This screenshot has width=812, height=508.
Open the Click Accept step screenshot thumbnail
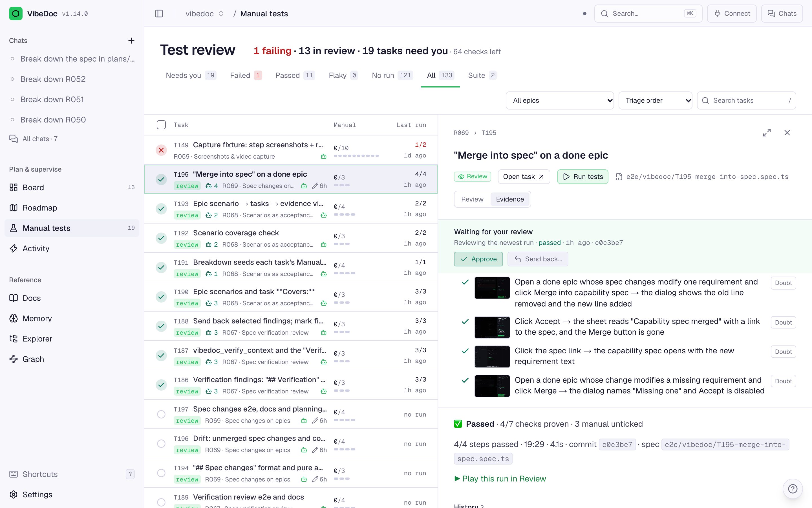coord(492,327)
